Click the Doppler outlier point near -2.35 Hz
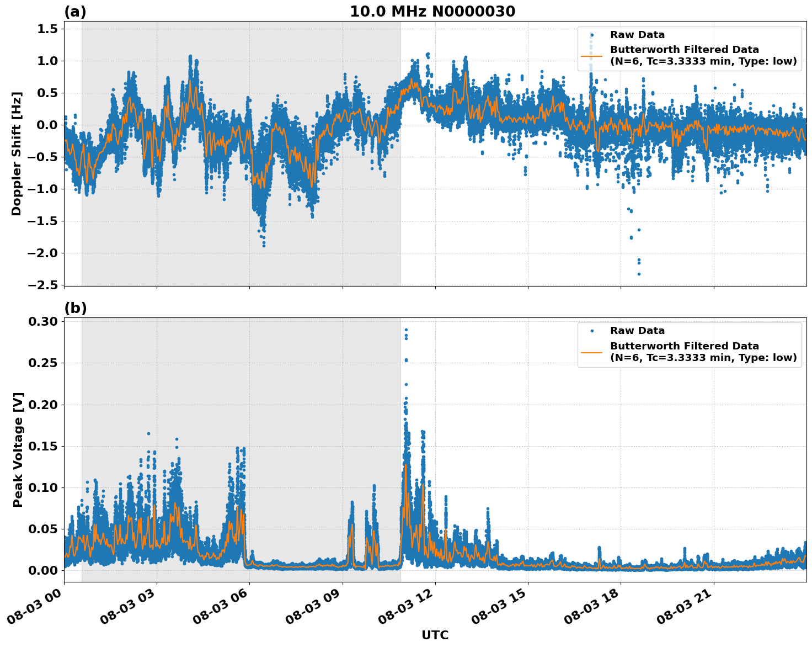This screenshot has height=647, width=812. pyautogui.click(x=638, y=274)
